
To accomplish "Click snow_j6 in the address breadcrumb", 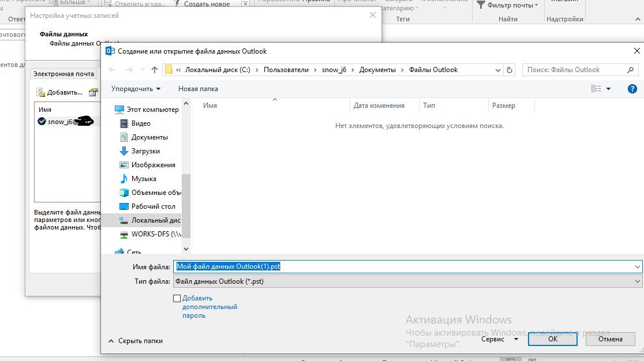I will (x=334, y=70).
